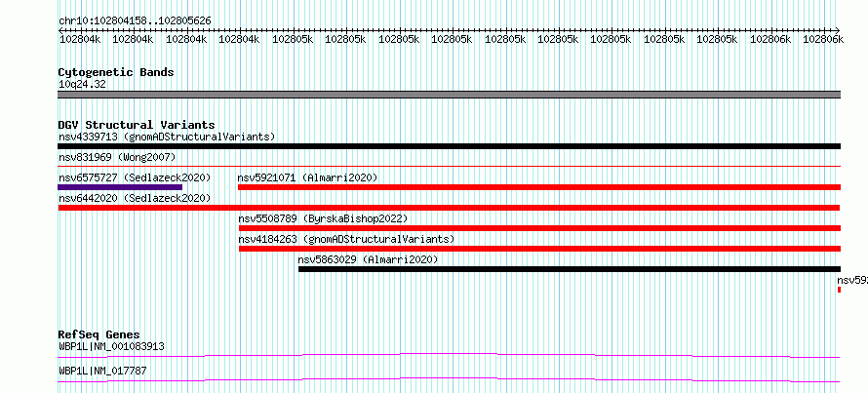Open the nsv6442020 (Sedlazeck2020) label
Image resolution: width=868 pixels, height=393 pixels.
pyautogui.click(x=135, y=198)
